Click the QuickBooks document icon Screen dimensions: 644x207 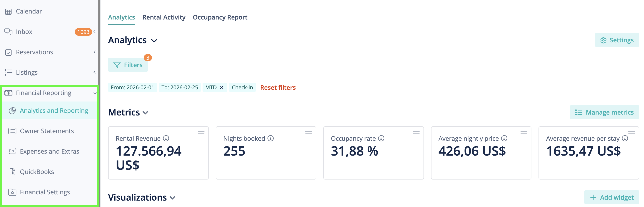coord(12,172)
